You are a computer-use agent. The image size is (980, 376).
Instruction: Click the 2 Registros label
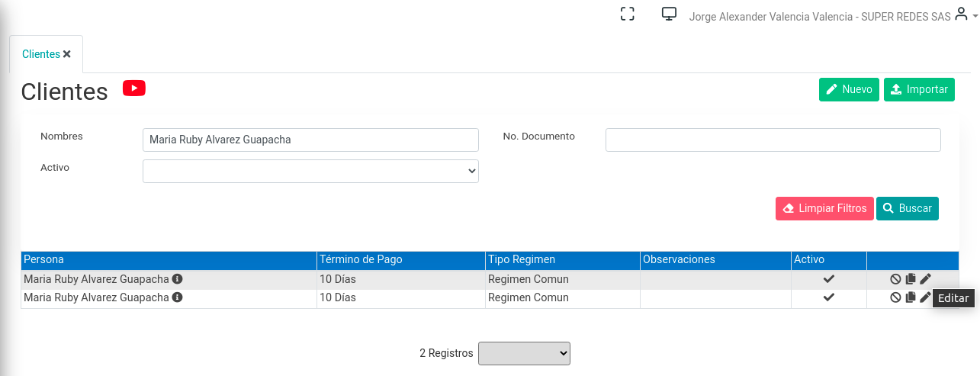coord(446,353)
